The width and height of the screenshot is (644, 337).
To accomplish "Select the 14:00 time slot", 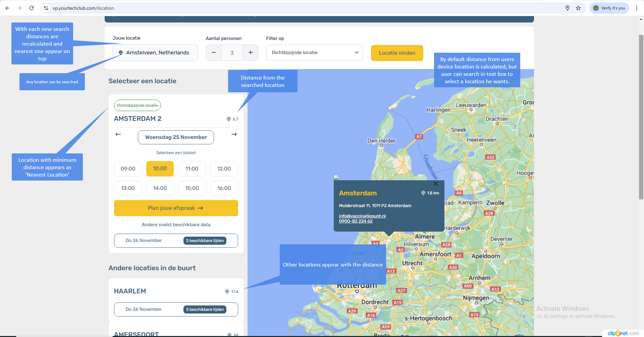I will (160, 188).
